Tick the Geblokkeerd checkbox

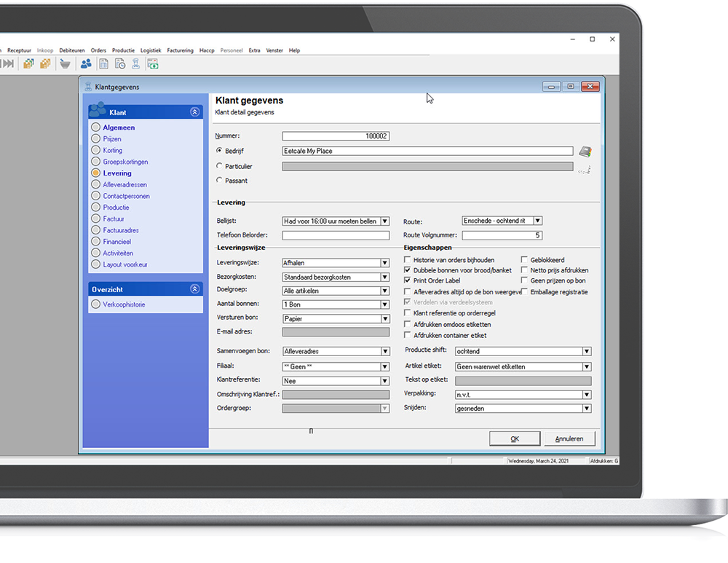tap(524, 260)
